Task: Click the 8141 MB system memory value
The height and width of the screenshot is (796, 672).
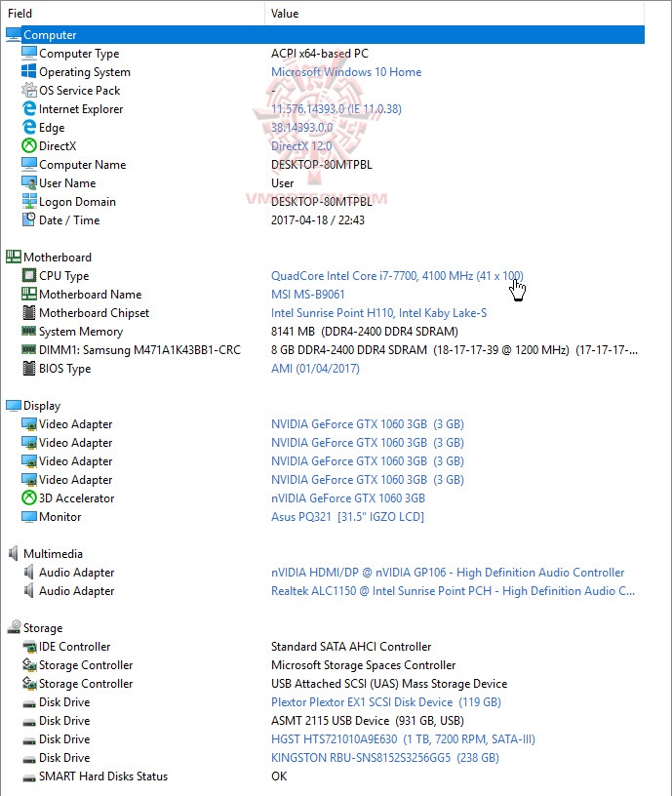Action: click(365, 332)
